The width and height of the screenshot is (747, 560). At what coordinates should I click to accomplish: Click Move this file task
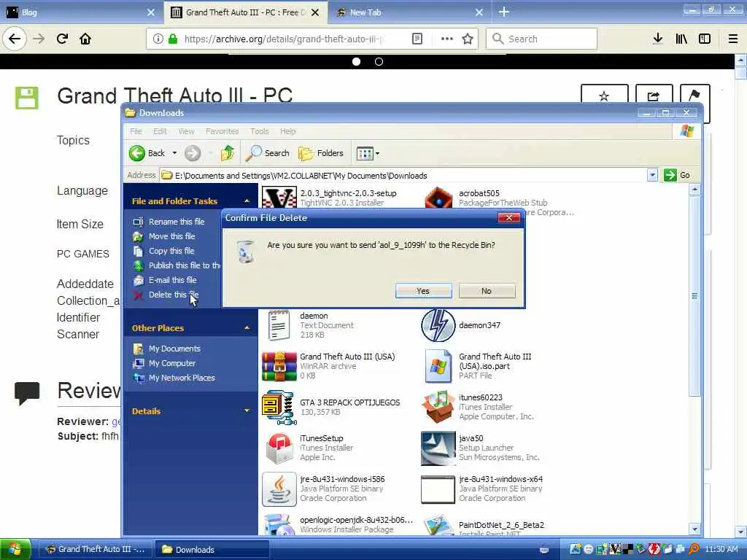click(x=171, y=236)
